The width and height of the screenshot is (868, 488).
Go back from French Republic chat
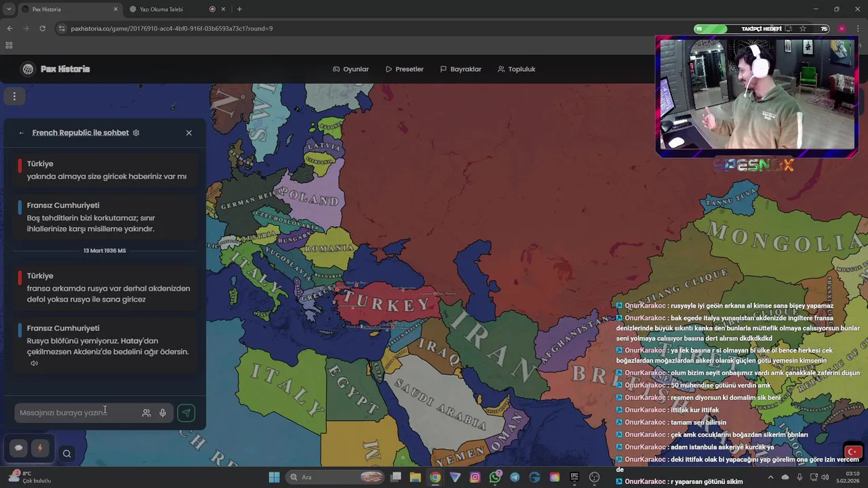click(x=22, y=133)
